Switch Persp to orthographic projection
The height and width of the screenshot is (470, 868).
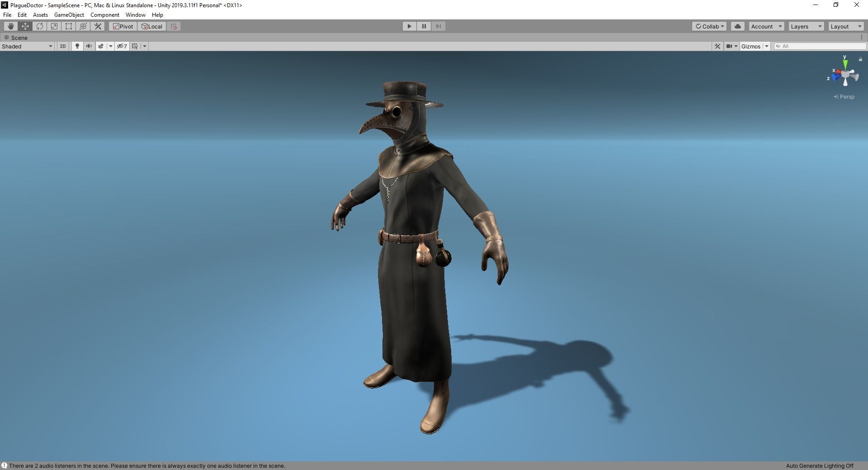(844, 97)
